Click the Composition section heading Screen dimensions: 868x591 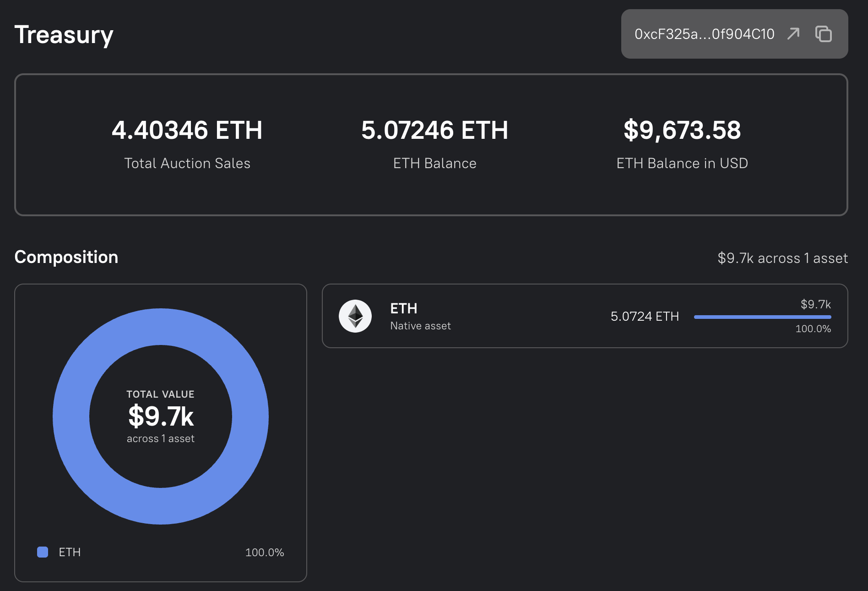pos(66,257)
